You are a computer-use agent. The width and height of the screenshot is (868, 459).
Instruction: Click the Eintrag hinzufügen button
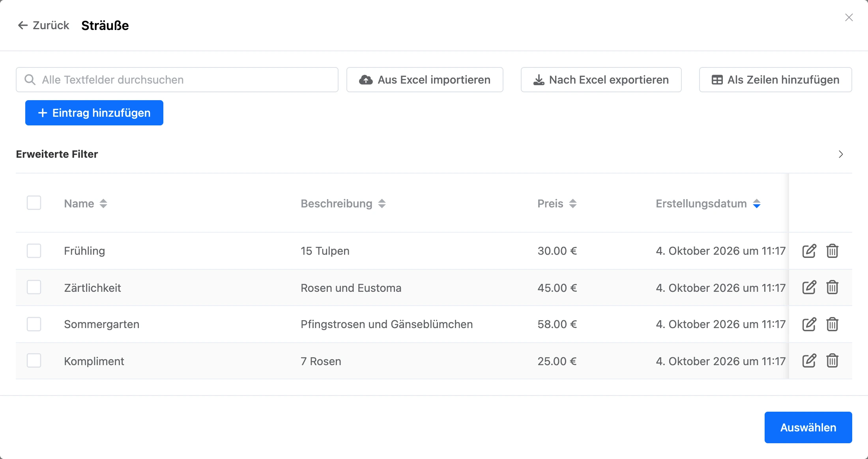pyautogui.click(x=94, y=113)
